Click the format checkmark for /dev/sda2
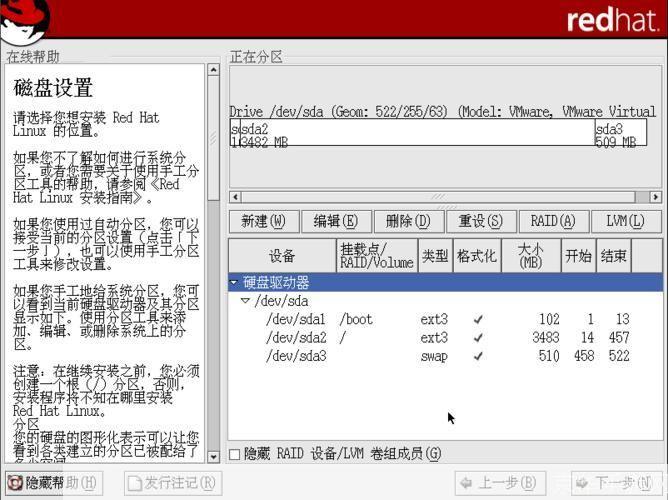 click(x=478, y=338)
